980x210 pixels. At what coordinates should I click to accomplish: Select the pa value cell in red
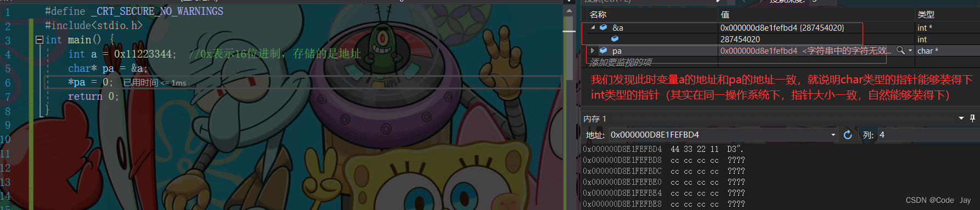click(x=806, y=50)
